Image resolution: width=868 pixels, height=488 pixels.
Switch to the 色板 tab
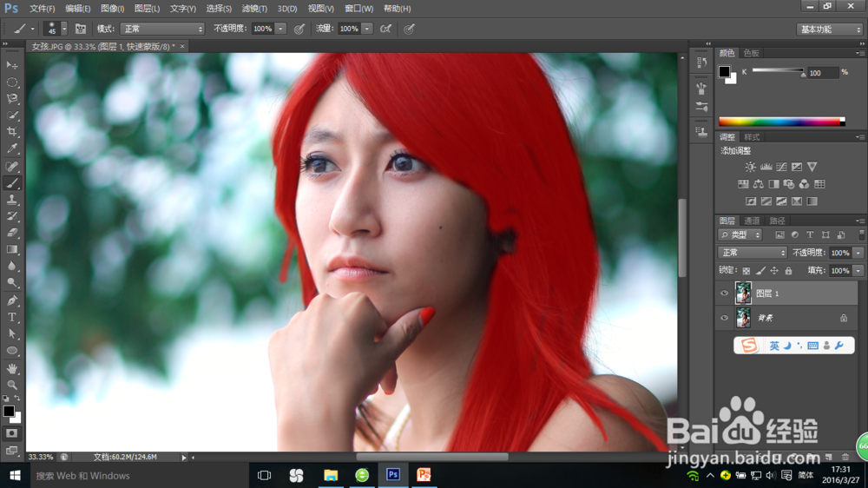752,53
